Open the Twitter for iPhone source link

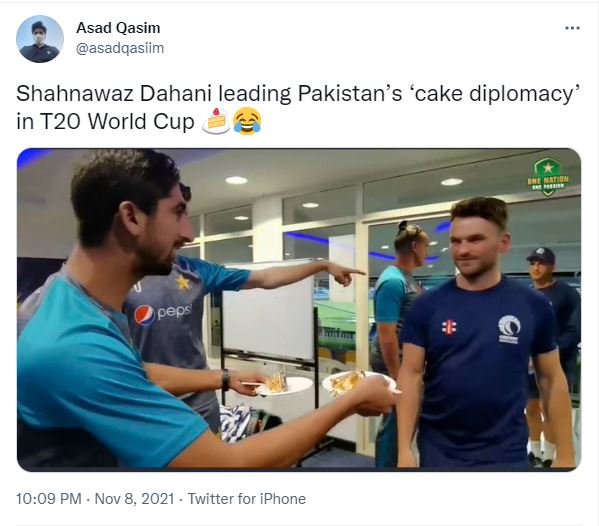246,498
